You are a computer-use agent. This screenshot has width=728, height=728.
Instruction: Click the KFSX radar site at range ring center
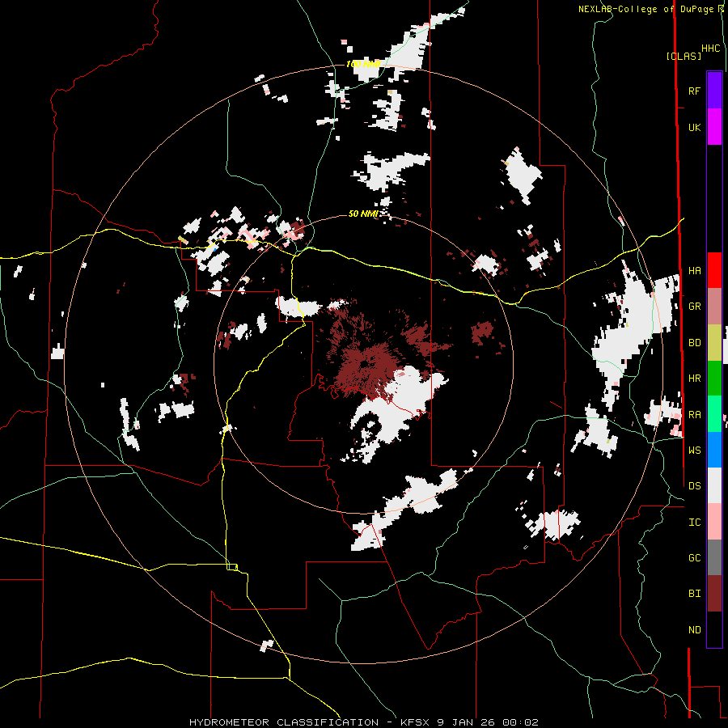click(363, 365)
